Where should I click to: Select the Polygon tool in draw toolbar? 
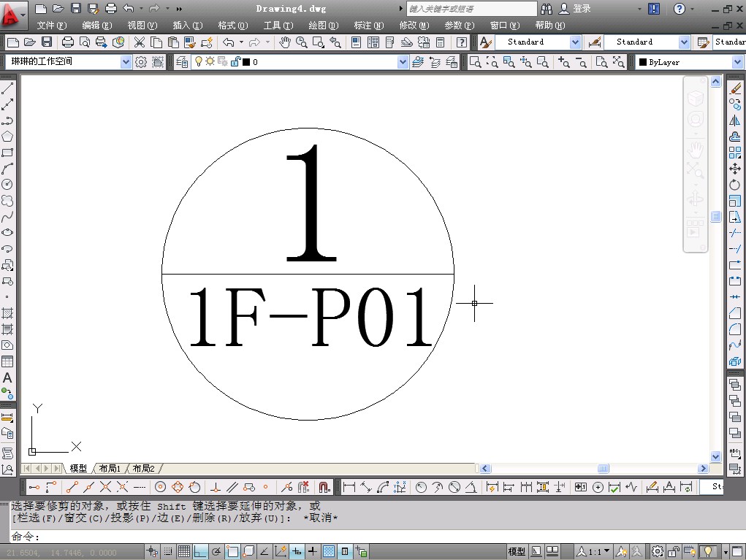coord(7,137)
